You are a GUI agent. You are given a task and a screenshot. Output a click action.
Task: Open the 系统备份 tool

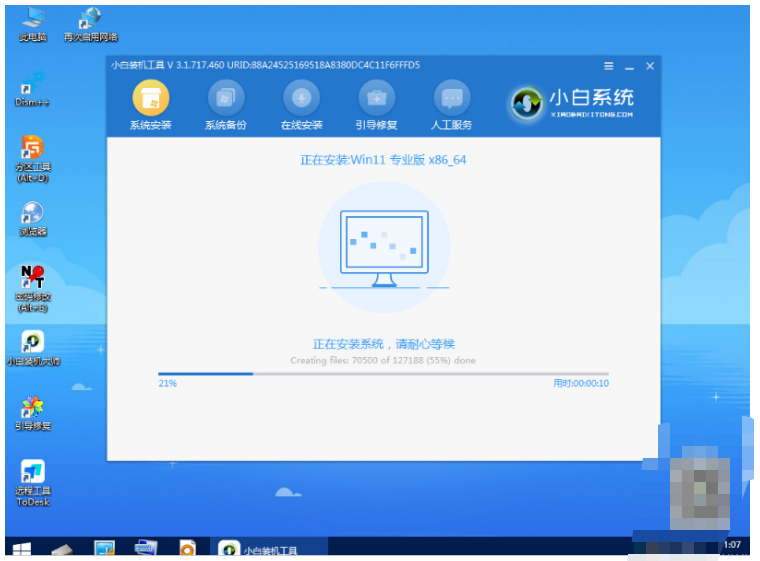(x=226, y=105)
